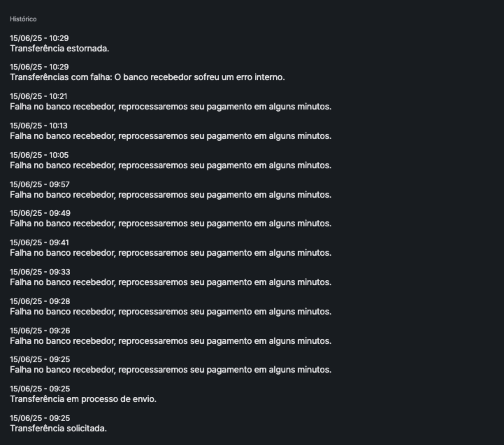The image size is (504, 445).
Task: Click the 'Transferências com falha' error message
Action: click(x=147, y=77)
